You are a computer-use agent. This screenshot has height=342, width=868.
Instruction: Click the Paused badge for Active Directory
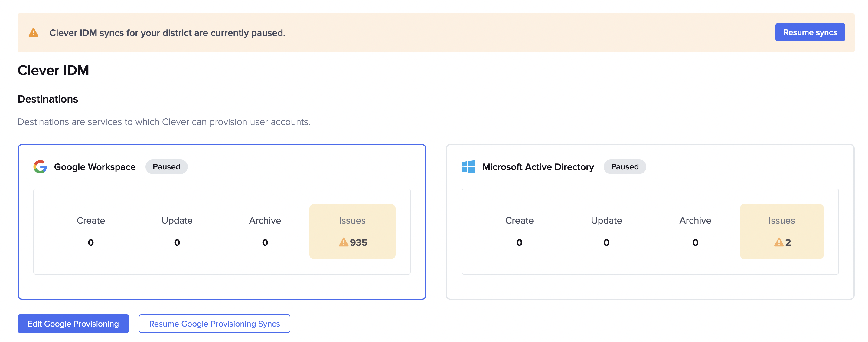[x=624, y=167]
